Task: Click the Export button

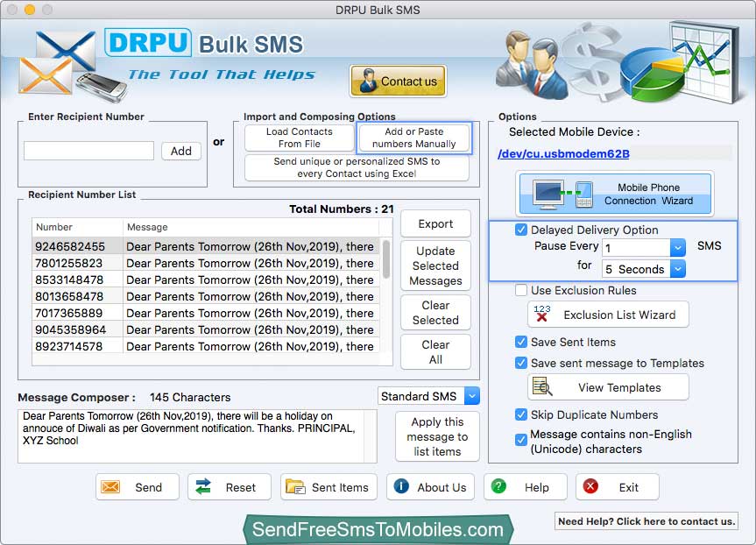Action: click(435, 223)
